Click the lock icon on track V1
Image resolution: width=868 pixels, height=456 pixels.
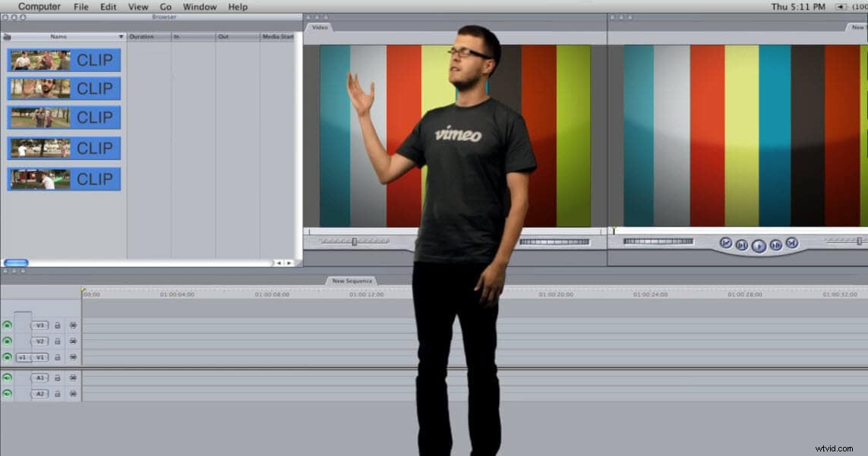[57, 357]
